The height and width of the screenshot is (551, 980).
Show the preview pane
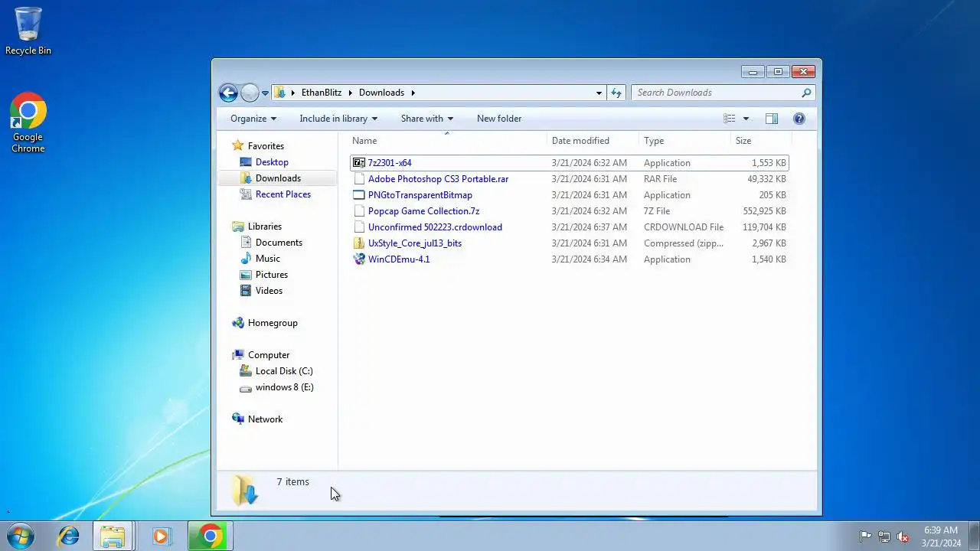tap(772, 119)
